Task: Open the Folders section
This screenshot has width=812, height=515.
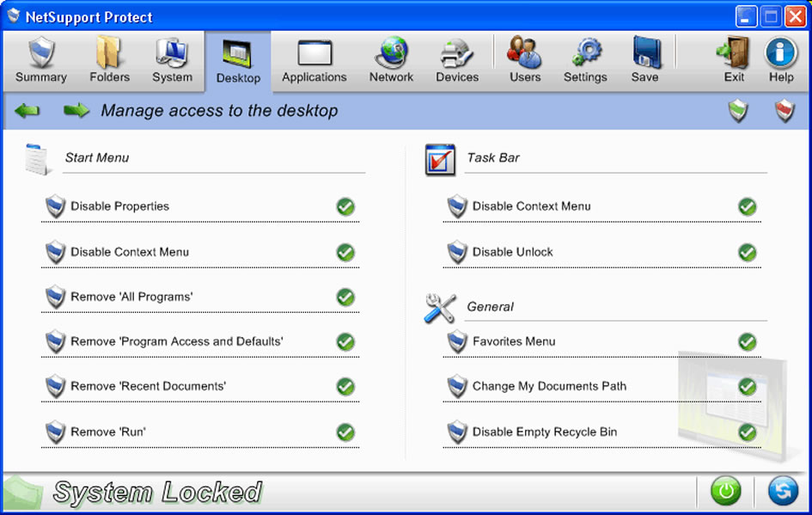Action: [109, 60]
